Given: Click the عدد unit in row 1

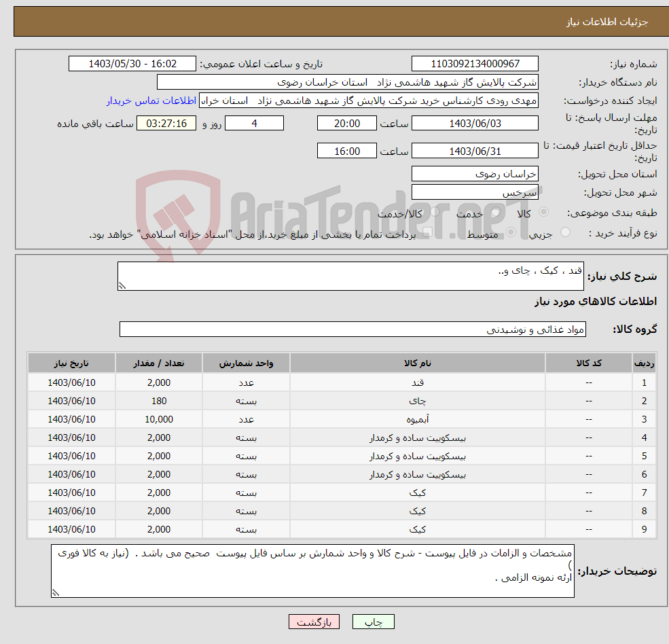Looking at the screenshot, I should point(246,382).
